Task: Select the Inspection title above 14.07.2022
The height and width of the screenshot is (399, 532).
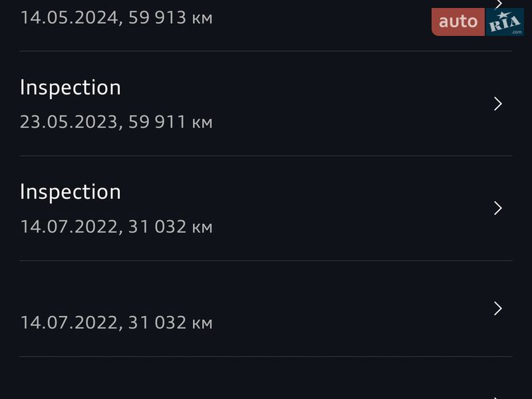Action: 70,192
